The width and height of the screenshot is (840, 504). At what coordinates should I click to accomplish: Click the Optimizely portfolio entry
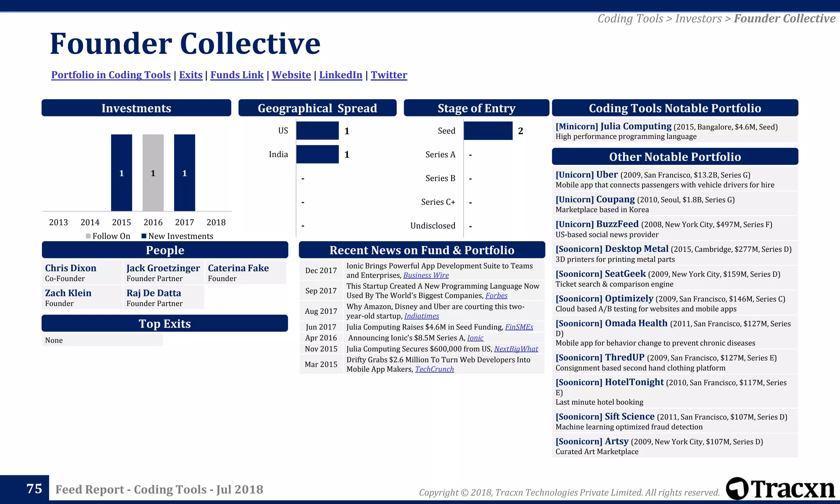[675, 303]
